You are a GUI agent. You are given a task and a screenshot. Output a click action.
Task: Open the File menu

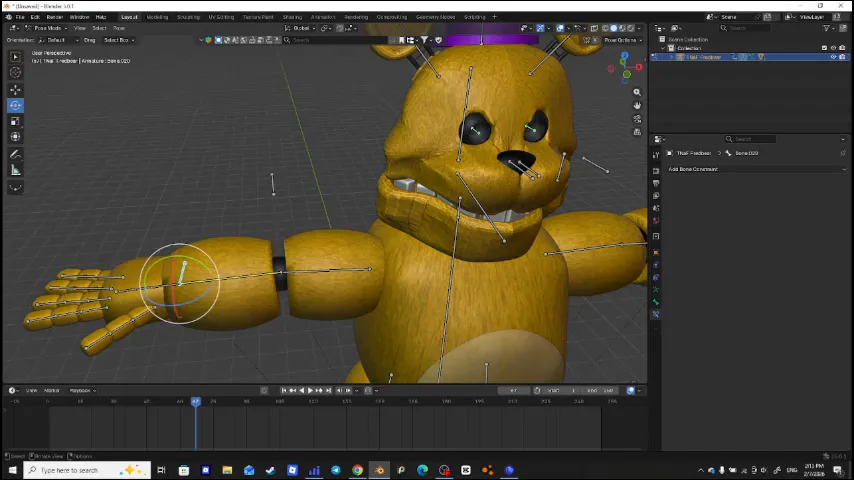20,17
